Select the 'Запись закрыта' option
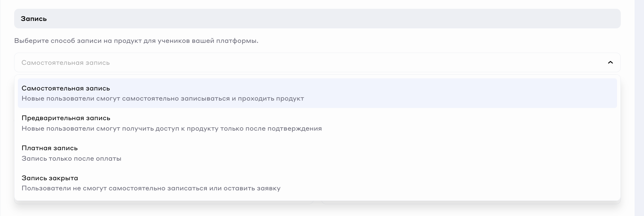Image resolution: width=644 pixels, height=216 pixels. (50, 178)
